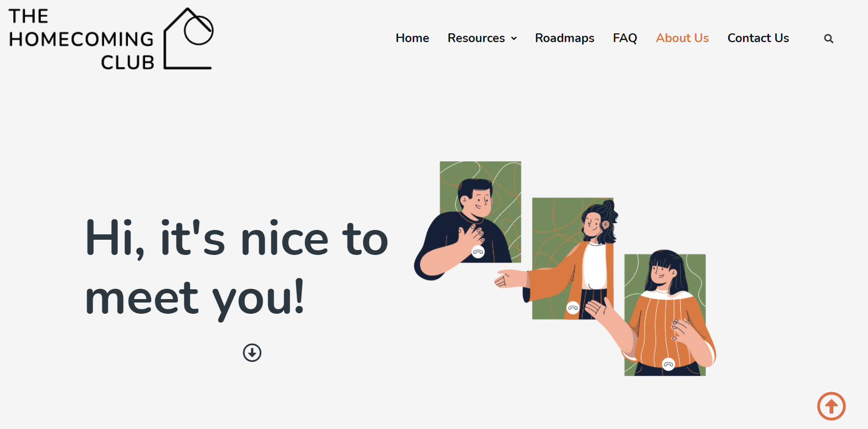This screenshot has height=429, width=868.
Task: Click the 'Hi, it's nice to meet you!' heading
Action: click(x=237, y=268)
